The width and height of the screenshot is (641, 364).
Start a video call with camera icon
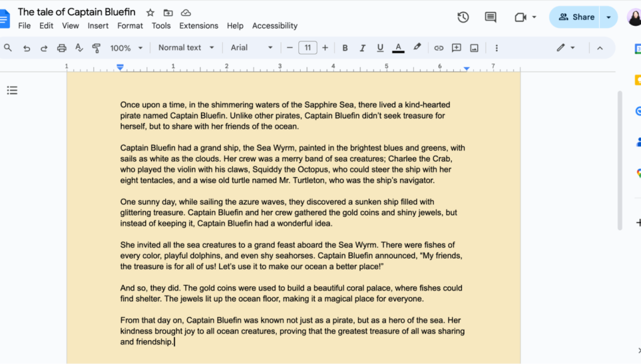pos(520,17)
